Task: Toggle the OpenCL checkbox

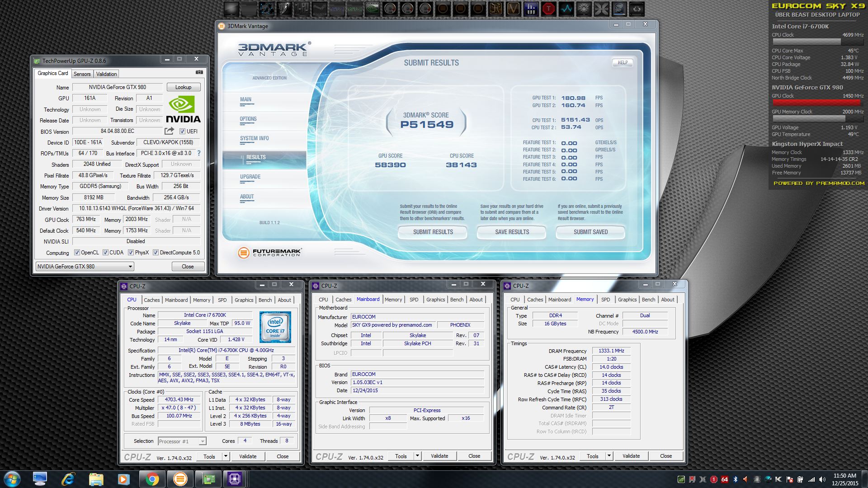Action: coord(77,253)
